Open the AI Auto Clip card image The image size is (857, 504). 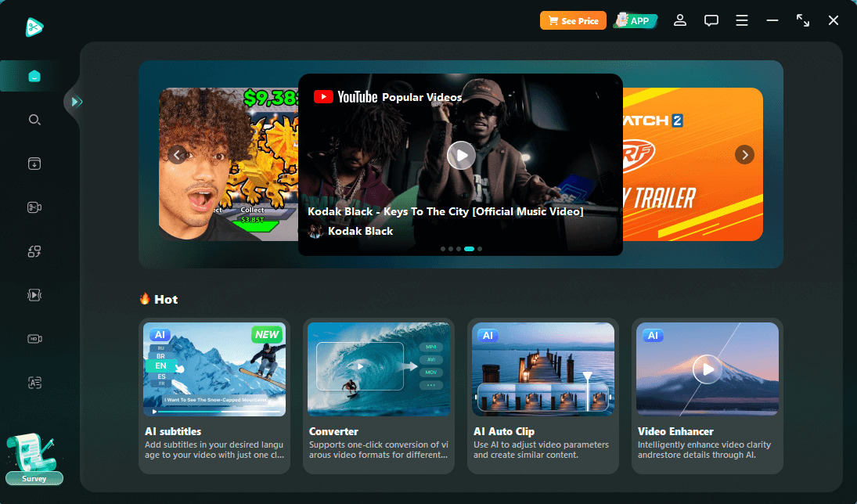coord(542,369)
